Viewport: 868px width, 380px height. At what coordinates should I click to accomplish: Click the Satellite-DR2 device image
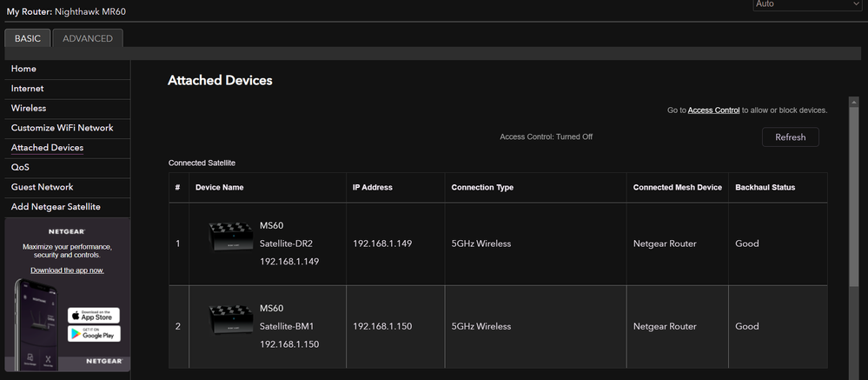[x=231, y=237]
